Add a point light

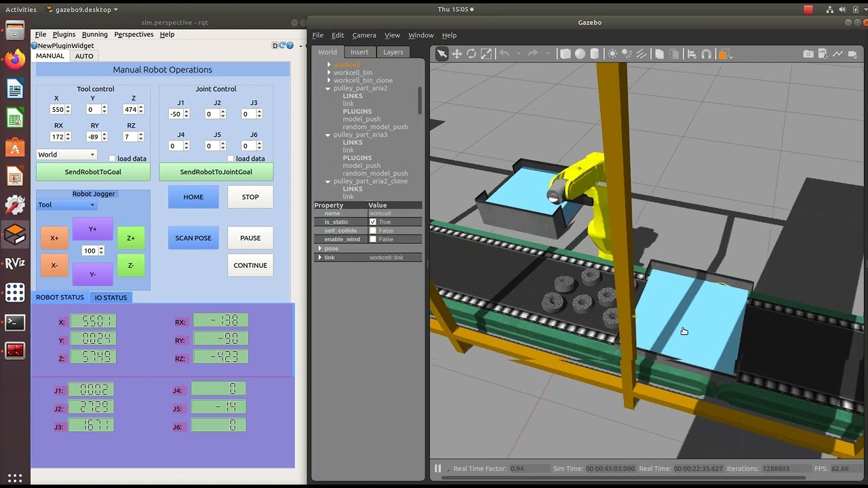pos(612,54)
